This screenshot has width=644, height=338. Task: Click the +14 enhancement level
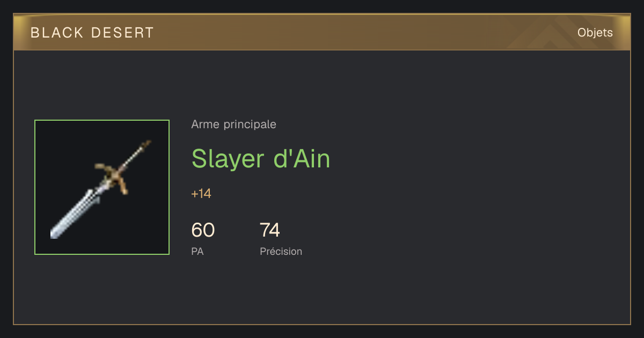(201, 194)
